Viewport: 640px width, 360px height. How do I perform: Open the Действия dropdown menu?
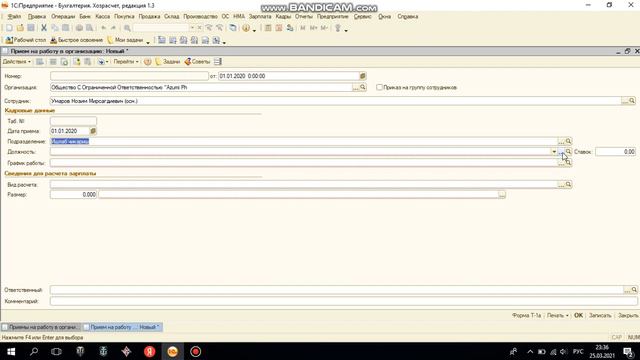(16, 62)
